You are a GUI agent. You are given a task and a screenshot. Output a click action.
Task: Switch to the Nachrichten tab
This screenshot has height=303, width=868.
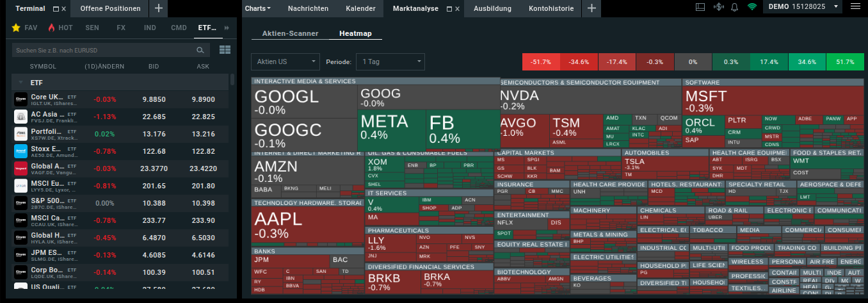[308, 8]
